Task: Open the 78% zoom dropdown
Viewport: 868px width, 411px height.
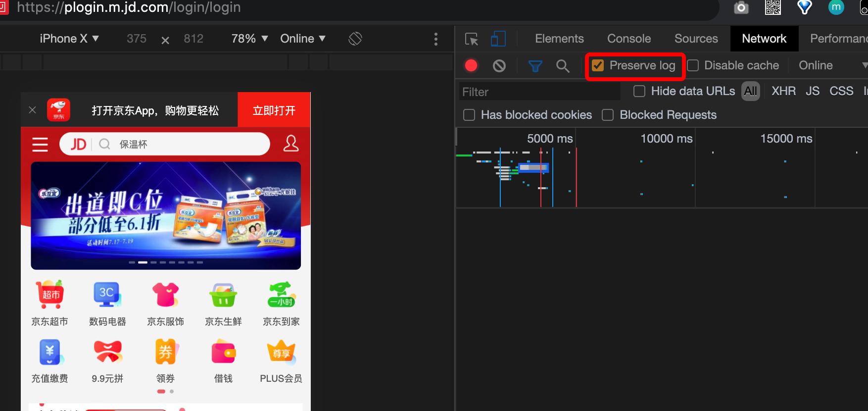Action: coord(249,39)
